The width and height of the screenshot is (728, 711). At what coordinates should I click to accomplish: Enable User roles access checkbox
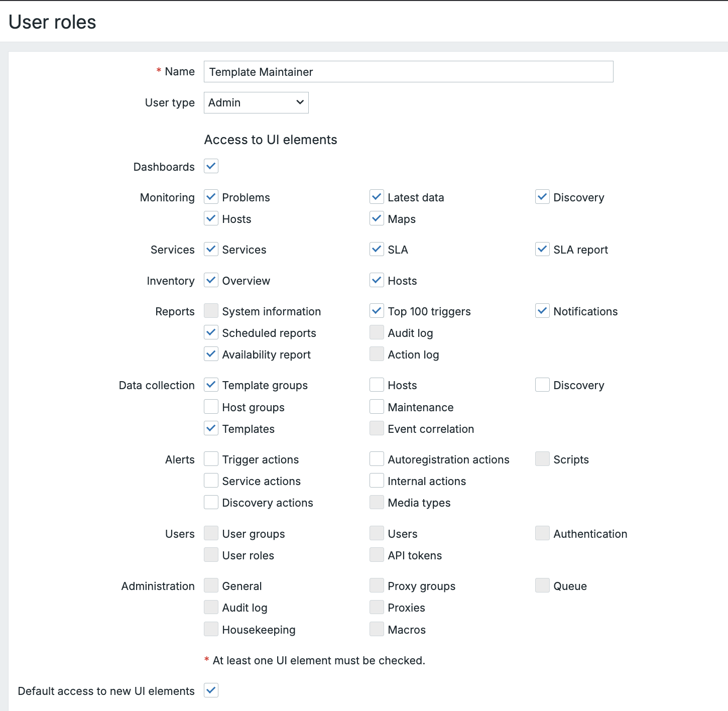(211, 554)
